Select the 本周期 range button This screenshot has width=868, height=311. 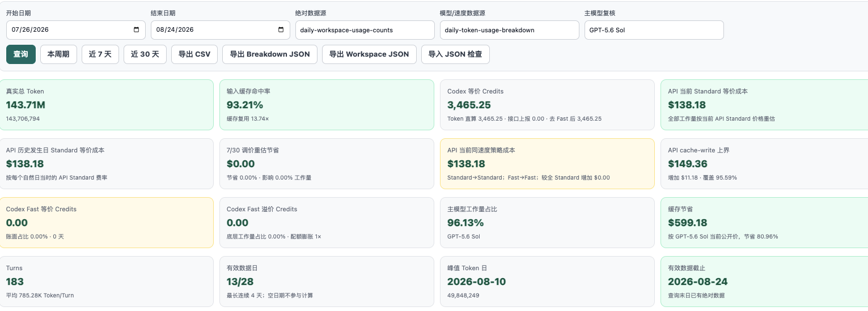click(58, 54)
